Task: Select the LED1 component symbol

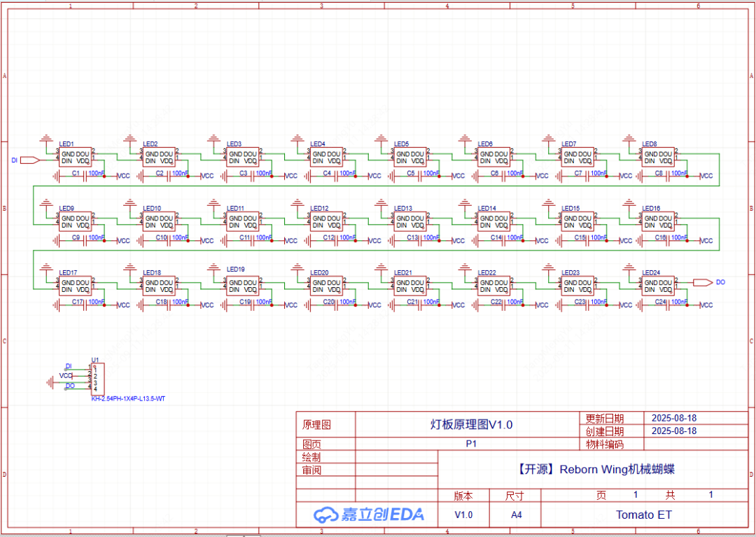Action: [x=75, y=157]
